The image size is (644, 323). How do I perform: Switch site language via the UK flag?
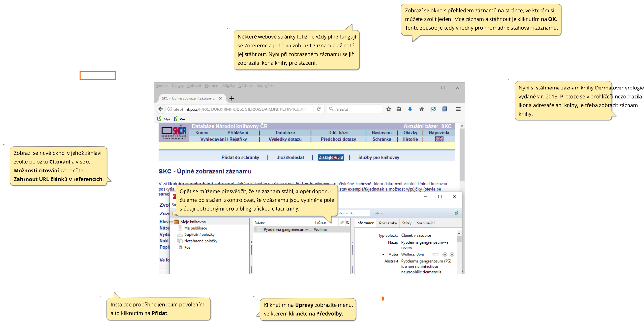(439, 139)
